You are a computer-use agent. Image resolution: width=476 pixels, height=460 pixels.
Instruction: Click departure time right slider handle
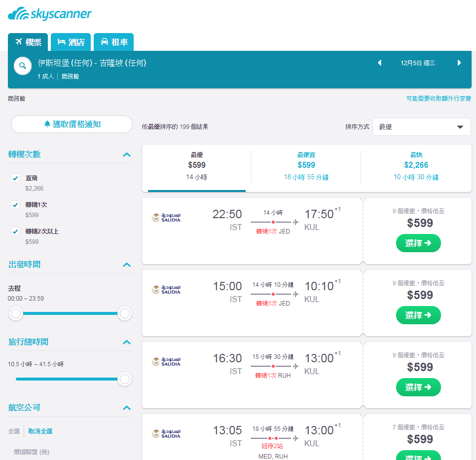pos(125,313)
